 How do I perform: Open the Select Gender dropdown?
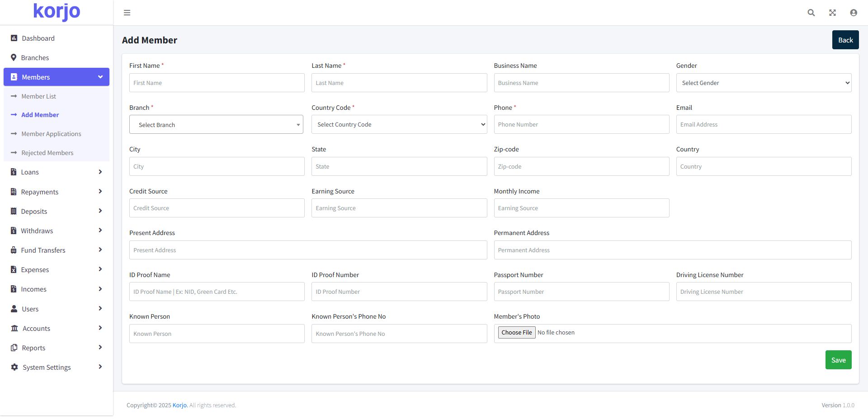pos(764,83)
